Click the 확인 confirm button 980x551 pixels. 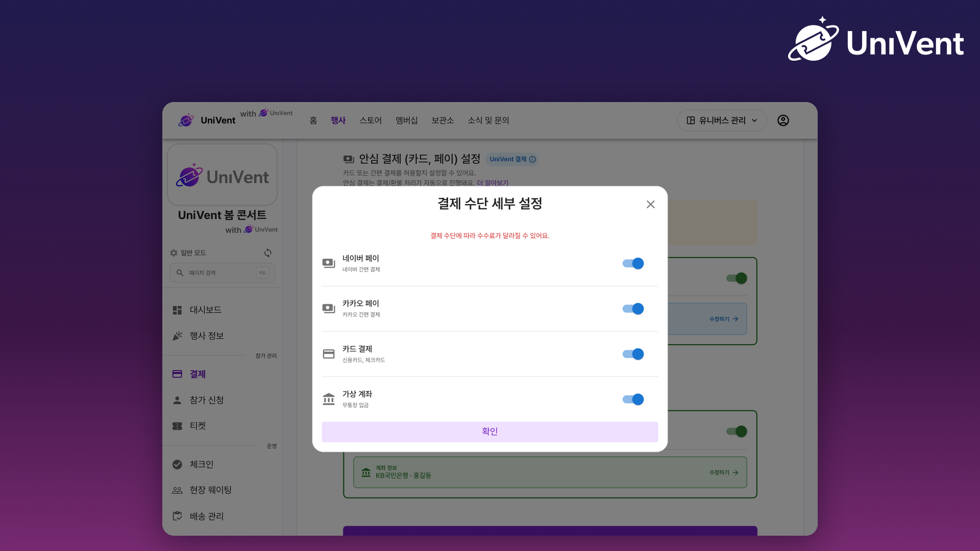[489, 432]
